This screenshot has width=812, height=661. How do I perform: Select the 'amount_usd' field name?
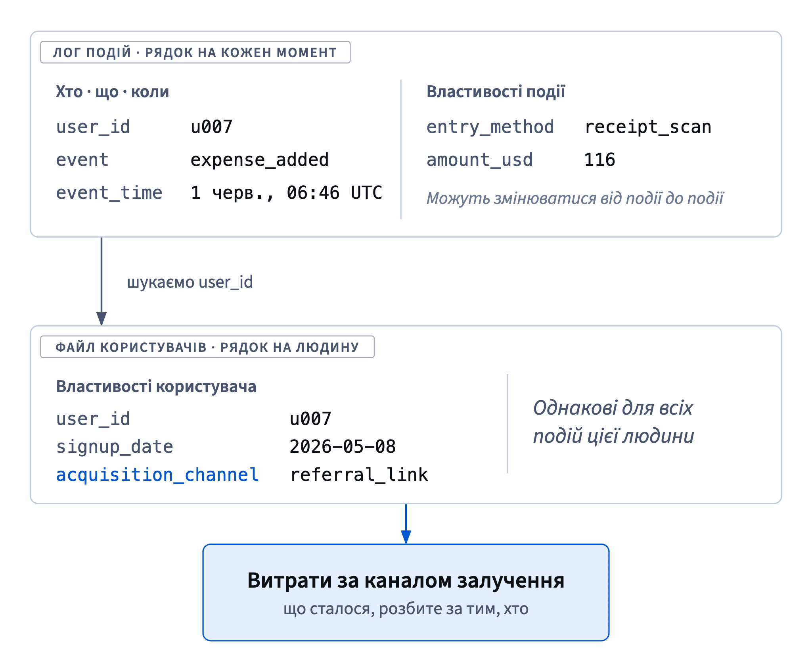click(479, 160)
